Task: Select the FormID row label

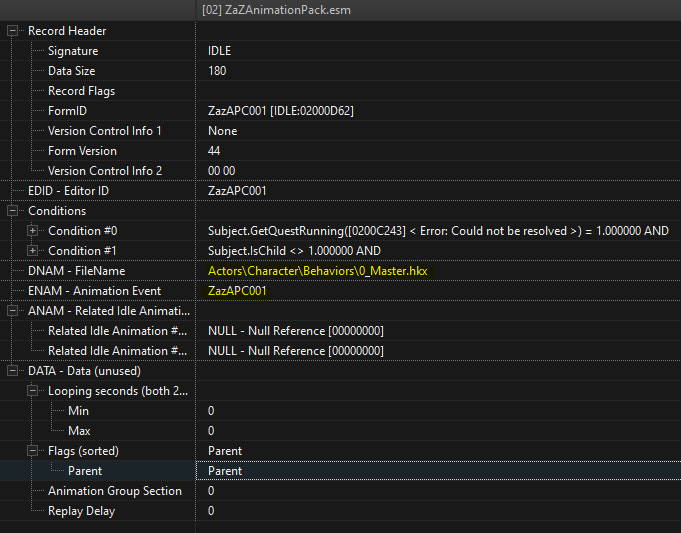Action: coord(67,111)
